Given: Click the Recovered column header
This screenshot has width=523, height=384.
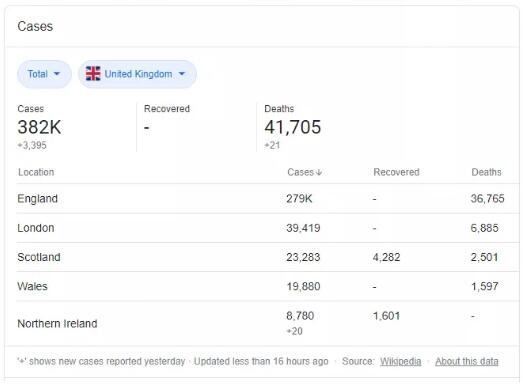Looking at the screenshot, I should click(396, 172).
